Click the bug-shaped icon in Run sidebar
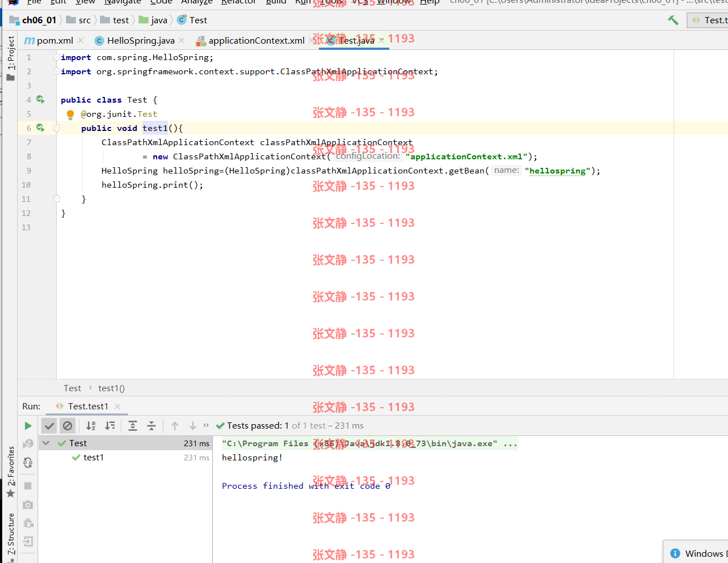Screen dimensions: 728x563 (x=28, y=523)
